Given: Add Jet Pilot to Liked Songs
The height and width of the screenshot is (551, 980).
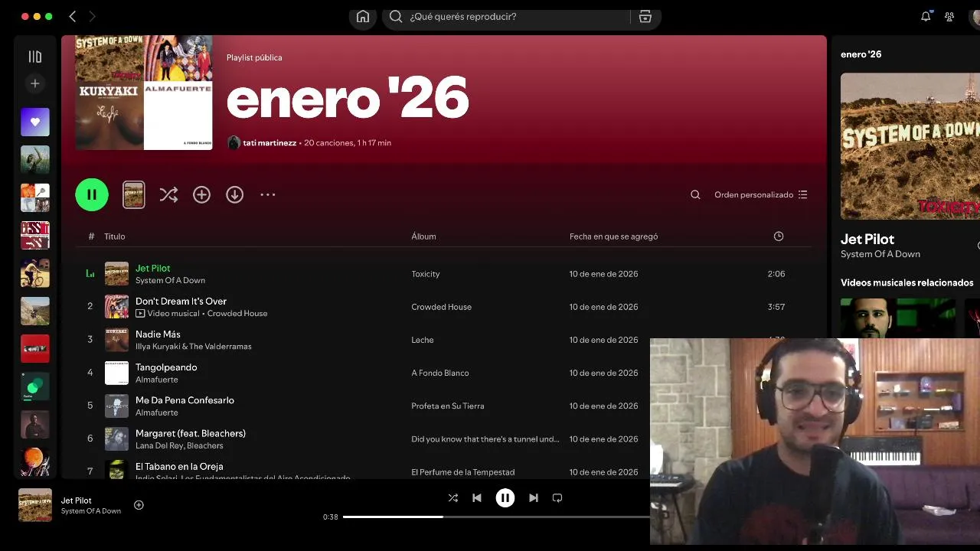Looking at the screenshot, I should pos(139,505).
